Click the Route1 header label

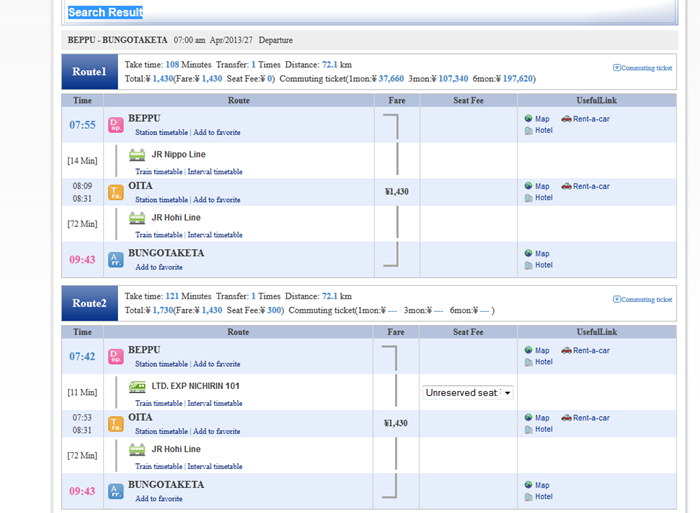pos(89,72)
